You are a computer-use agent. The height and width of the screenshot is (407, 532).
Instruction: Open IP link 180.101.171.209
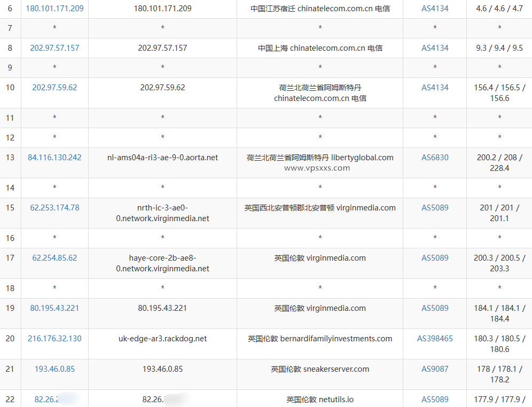click(54, 9)
